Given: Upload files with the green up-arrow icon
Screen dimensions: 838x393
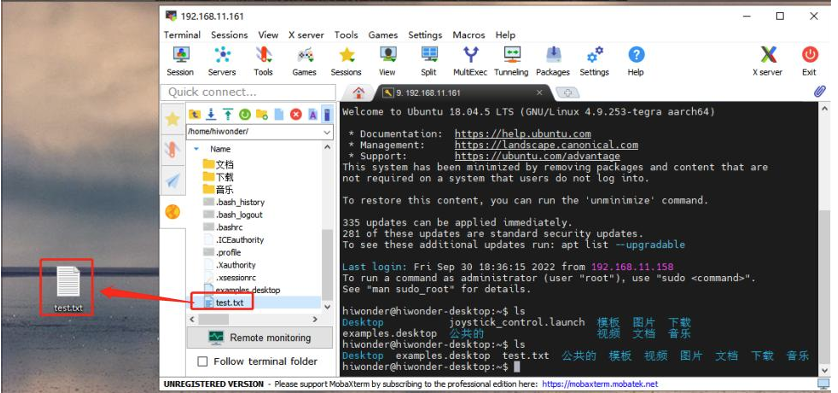Looking at the screenshot, I should 228,114.
